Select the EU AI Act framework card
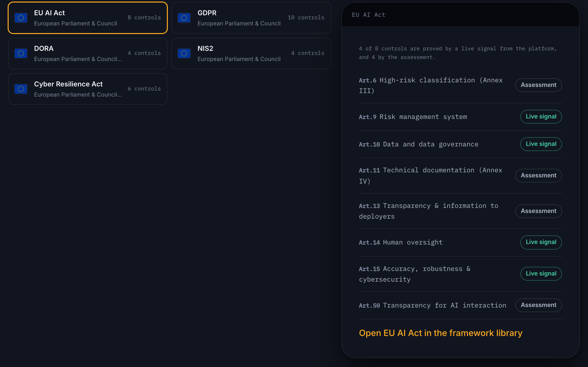The image size is (588, 367). 88,18
